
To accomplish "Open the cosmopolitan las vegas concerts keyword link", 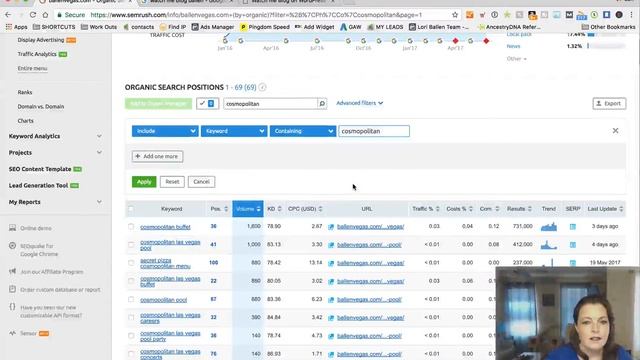I will coord(170,354).
